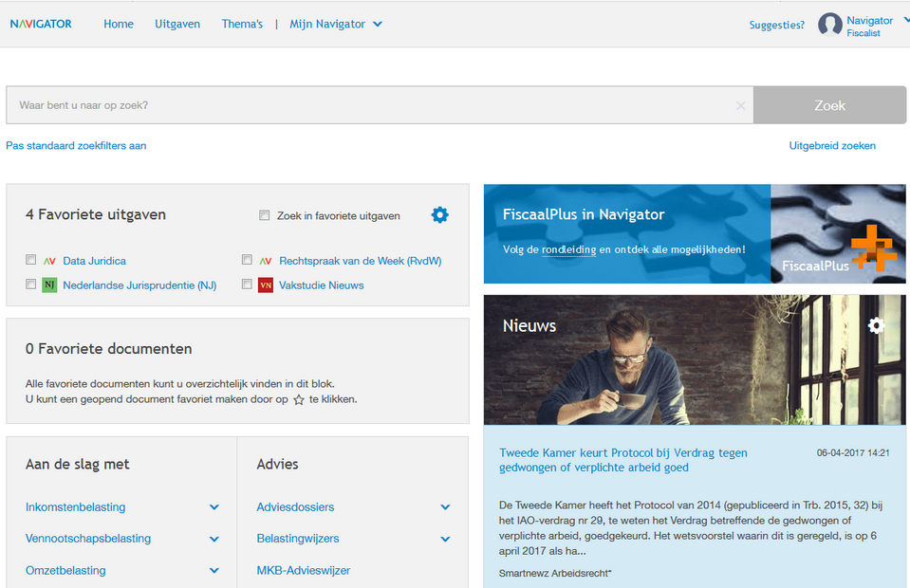The width and height of the screenshot is (910, 588).
Task: Tick the Data Juridica checkbox
Action: click(31, 260)
